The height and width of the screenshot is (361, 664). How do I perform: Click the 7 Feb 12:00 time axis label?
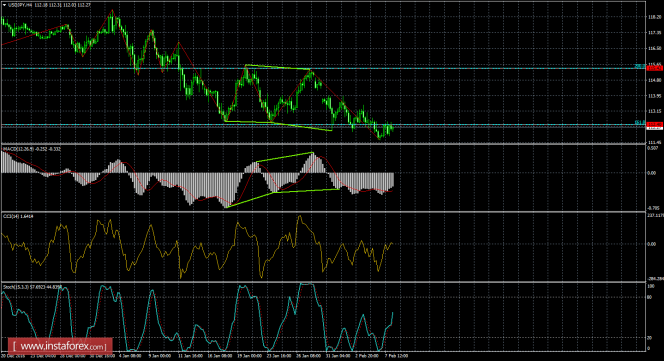(x=396, y=356)
